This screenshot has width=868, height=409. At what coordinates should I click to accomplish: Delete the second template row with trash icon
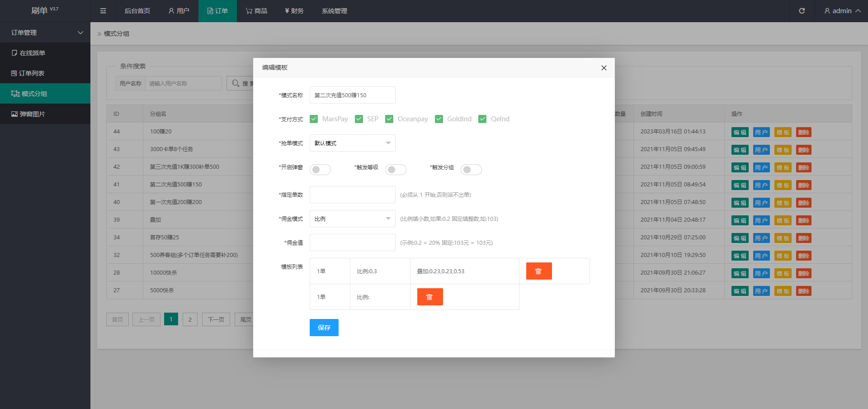[429, 297]
